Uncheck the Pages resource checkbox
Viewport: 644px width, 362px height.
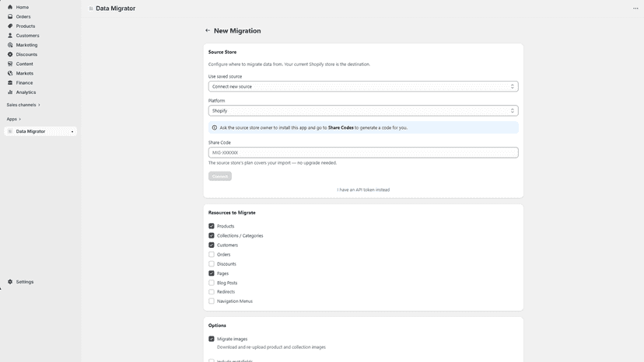tap(212, 273)
